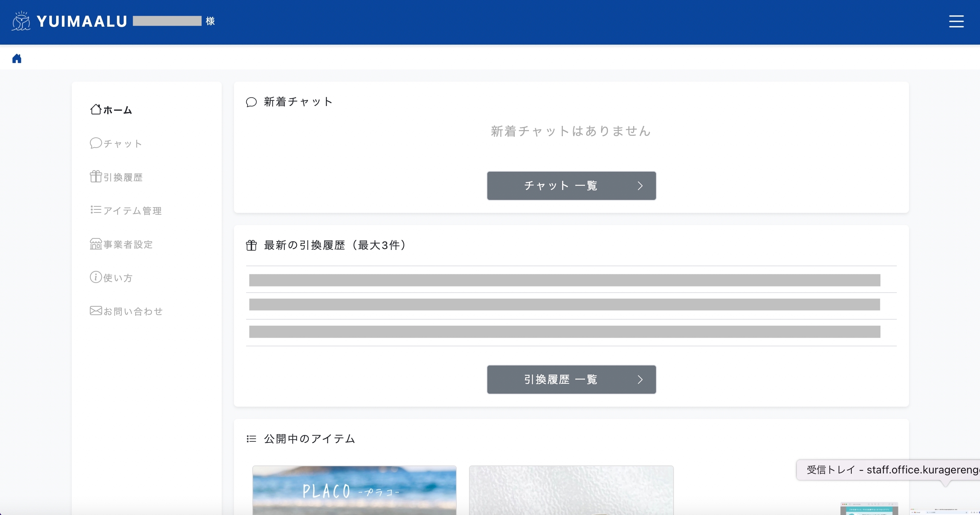Click the list icon for アイテム管理
The image size is (980, 515).
point(95,210)
